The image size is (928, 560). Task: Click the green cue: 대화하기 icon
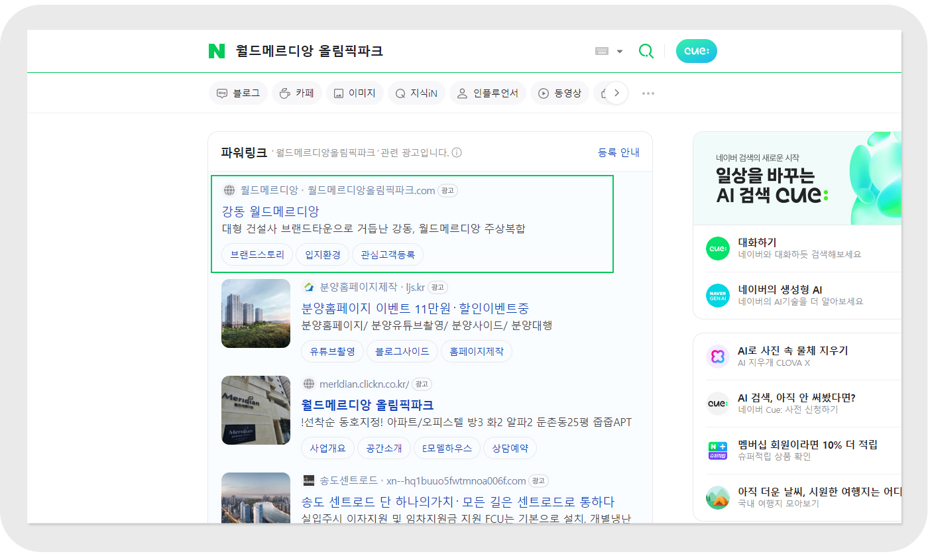(718, 249)
